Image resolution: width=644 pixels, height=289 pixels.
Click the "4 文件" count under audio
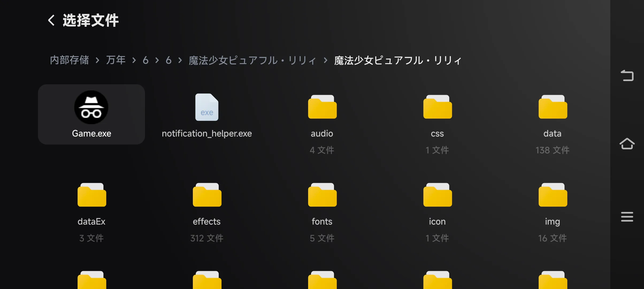322,150
